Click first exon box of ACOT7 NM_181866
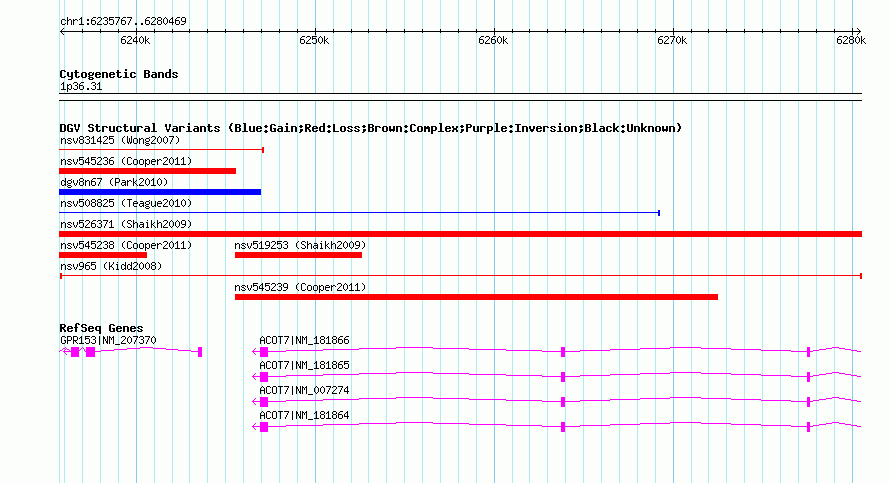 pos(264,352)
